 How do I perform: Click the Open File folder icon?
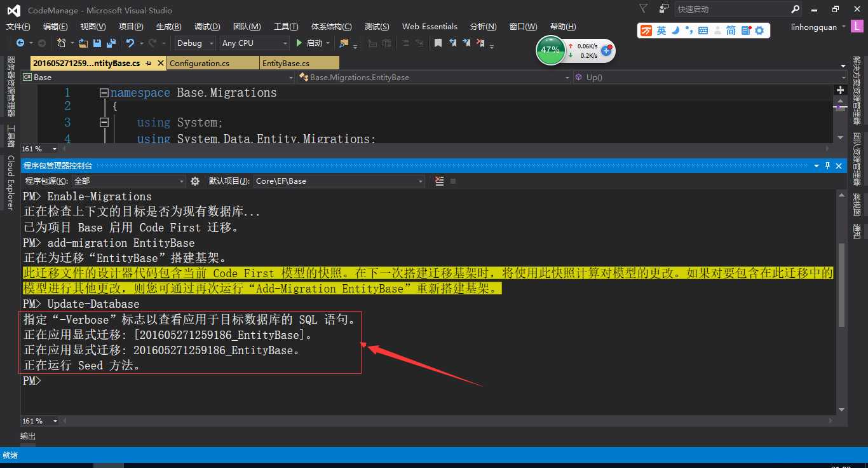(x=83, y=43)
